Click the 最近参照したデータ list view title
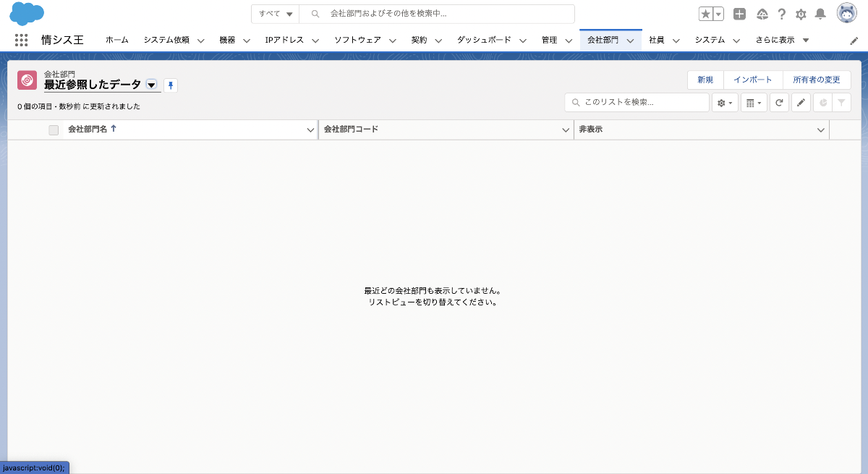Image resolution: width=868 pixels, height=474 pixels. [x=93, y=85]
